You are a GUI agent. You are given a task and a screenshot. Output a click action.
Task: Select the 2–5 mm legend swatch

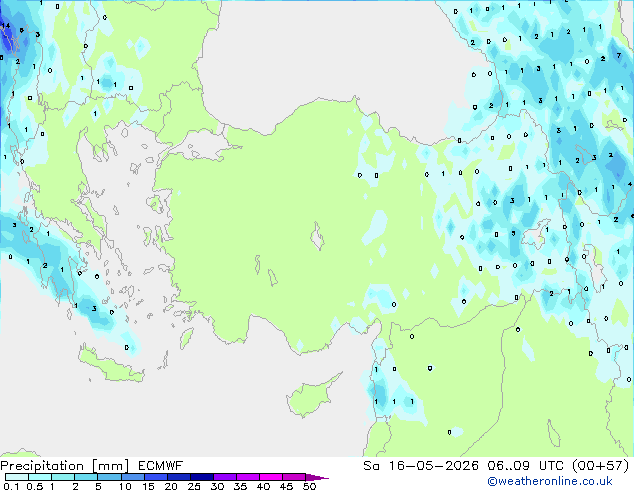coord(86,477)
